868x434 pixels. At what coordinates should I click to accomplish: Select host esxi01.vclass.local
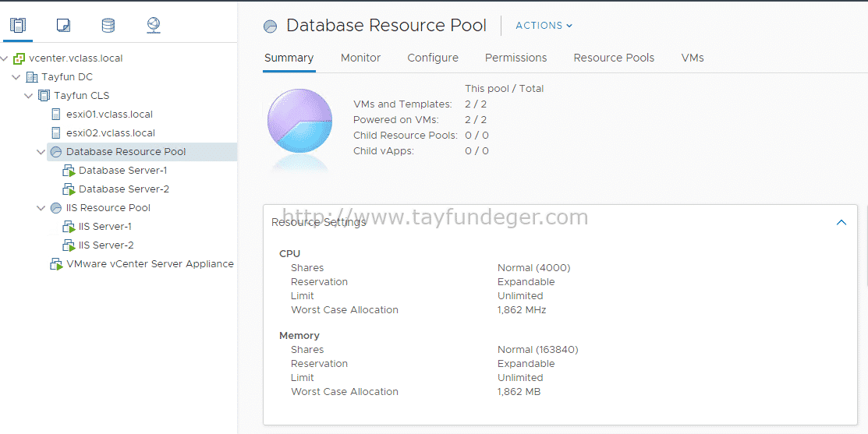coord(110,115)
